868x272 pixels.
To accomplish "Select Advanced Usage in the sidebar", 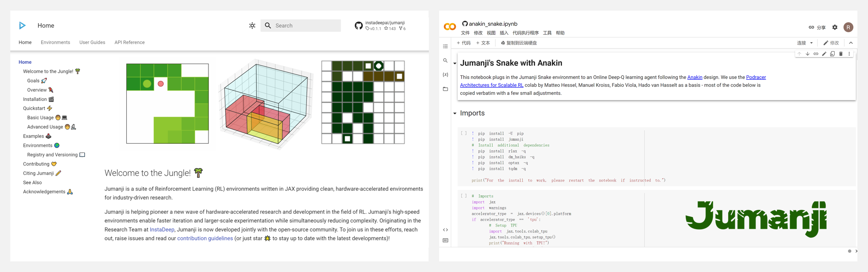I will pyautogui.click(x=52, y=127).
